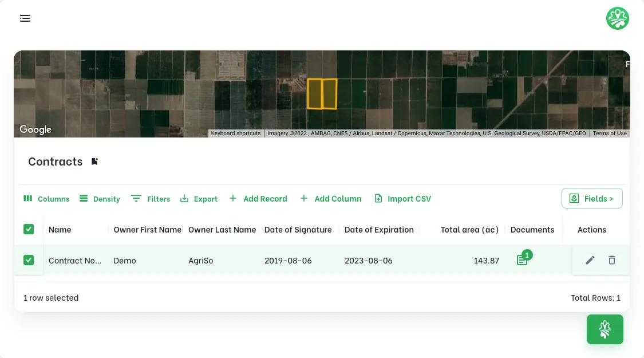Go to the Fields view
Image resolution: width=644 pixels, height=358 pixels.
pyautogui.click(x=592, y=199)
